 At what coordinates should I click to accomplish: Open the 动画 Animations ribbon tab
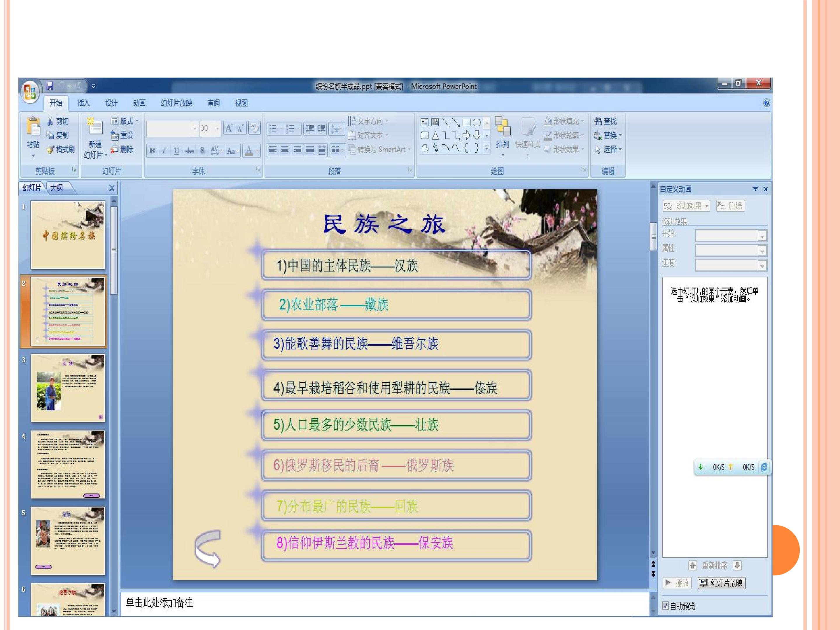coord(139,103)
